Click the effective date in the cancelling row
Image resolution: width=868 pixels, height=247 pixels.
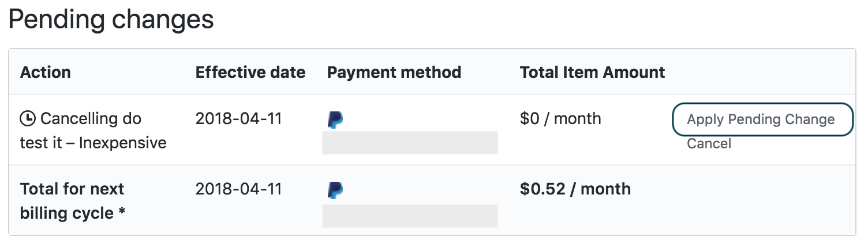click(238, 119)
